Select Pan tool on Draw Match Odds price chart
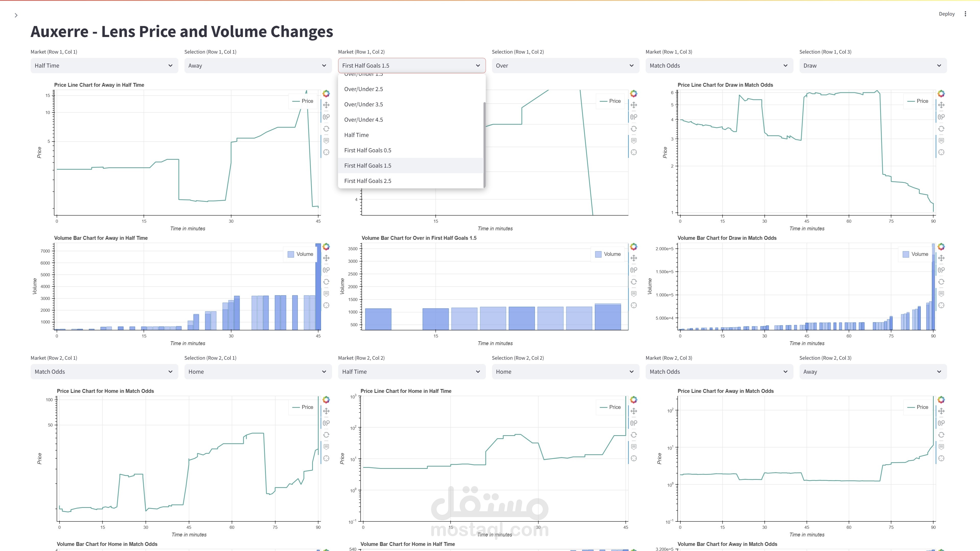 click(x=941, y=105)
